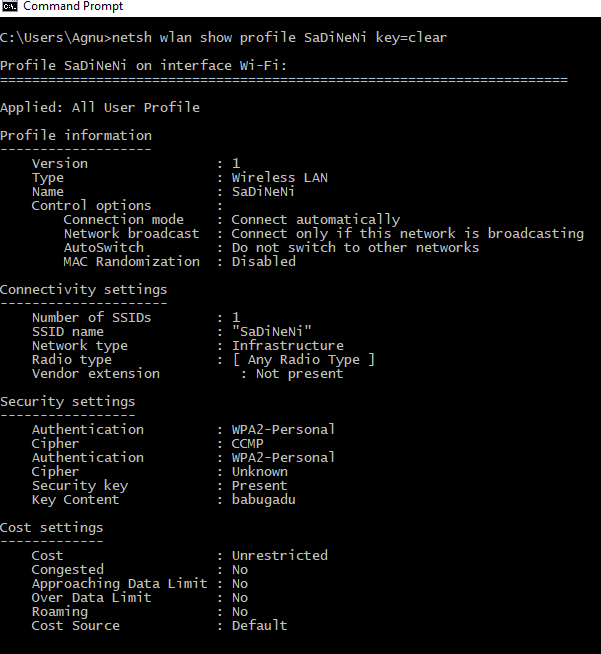This screenshot has width=601, height=654.
Task: Click the Unrestricted cost value
Action: 279,555
